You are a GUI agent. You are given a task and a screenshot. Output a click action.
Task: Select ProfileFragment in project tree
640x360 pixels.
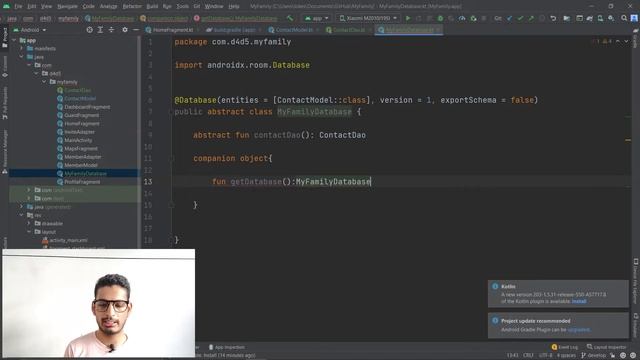tap(82, 182)
